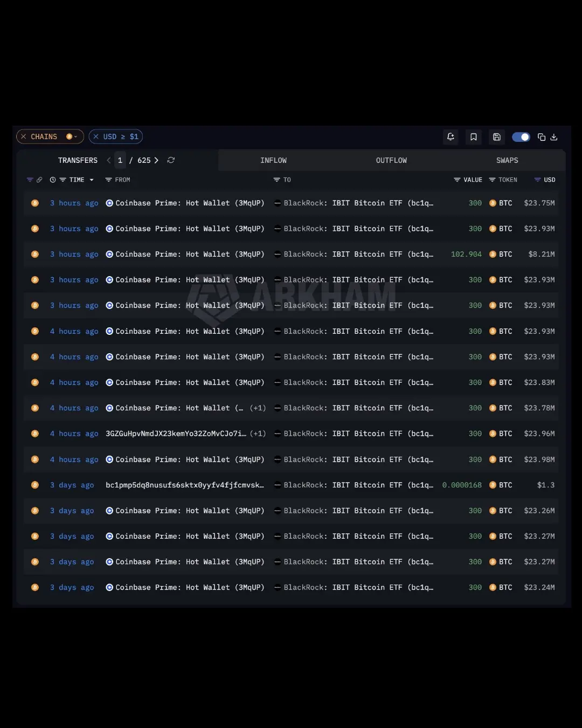Screen dimensions: 582x728
Task: Click the 4 hours ago time in $23.96M row
Action: 74,434
